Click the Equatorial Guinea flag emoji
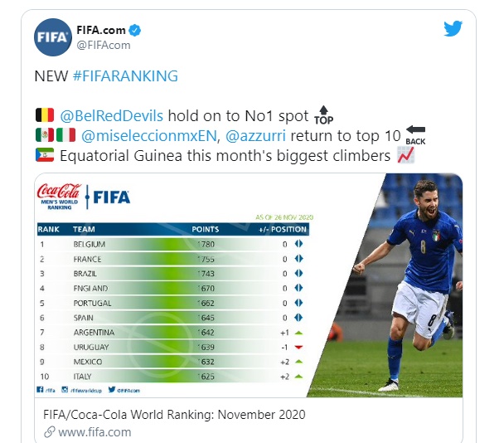Image resolution: width=504 pixels, height=443 pixels. tap(44, 154)
